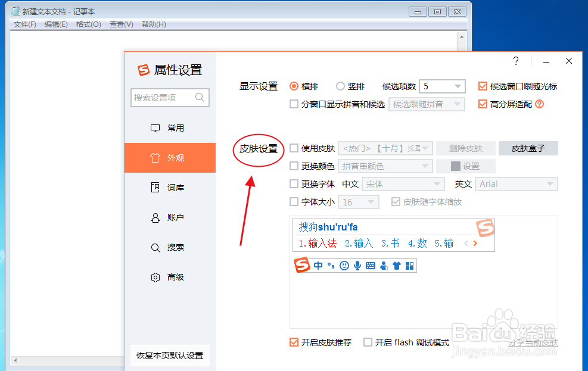588x371 pixels.
Task: Open the soft keyboard icon on the toolbar
Action: [x=371, y=266]
